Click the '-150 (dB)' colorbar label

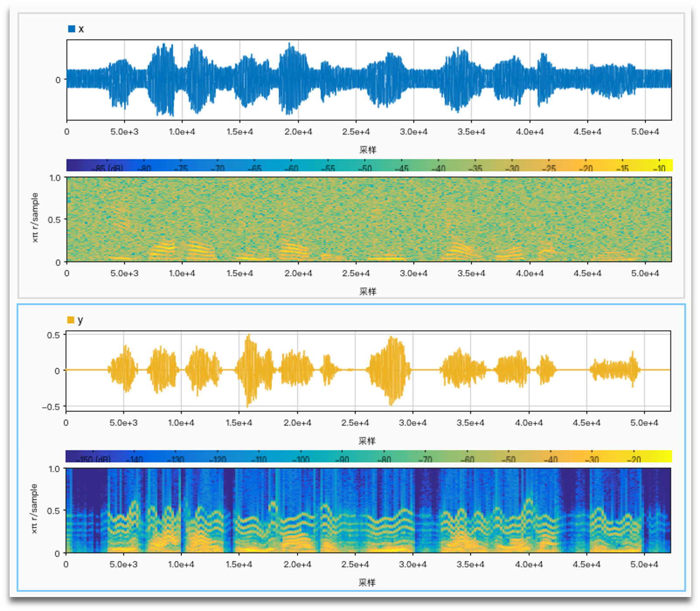tap(93, 459)
